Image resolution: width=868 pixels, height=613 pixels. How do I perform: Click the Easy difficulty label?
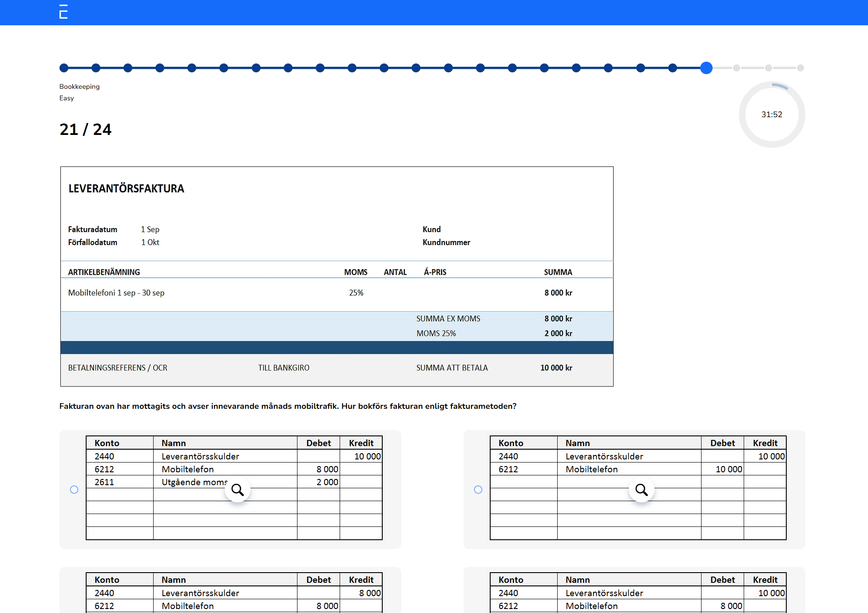66,98
